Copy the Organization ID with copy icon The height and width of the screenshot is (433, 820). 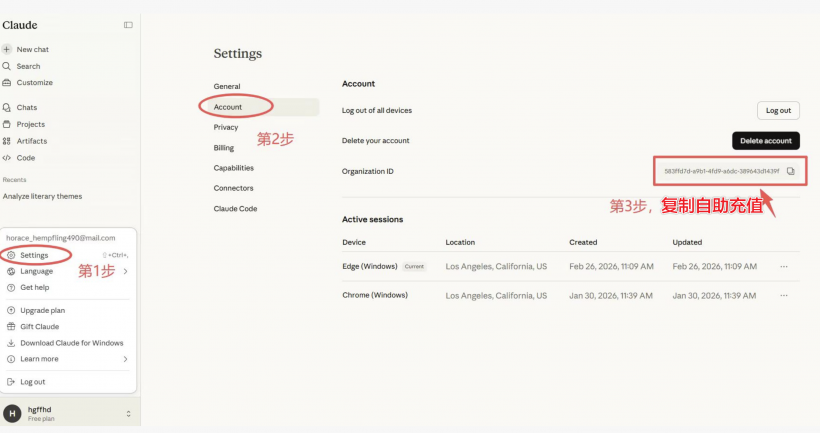[x=790, y=171]
